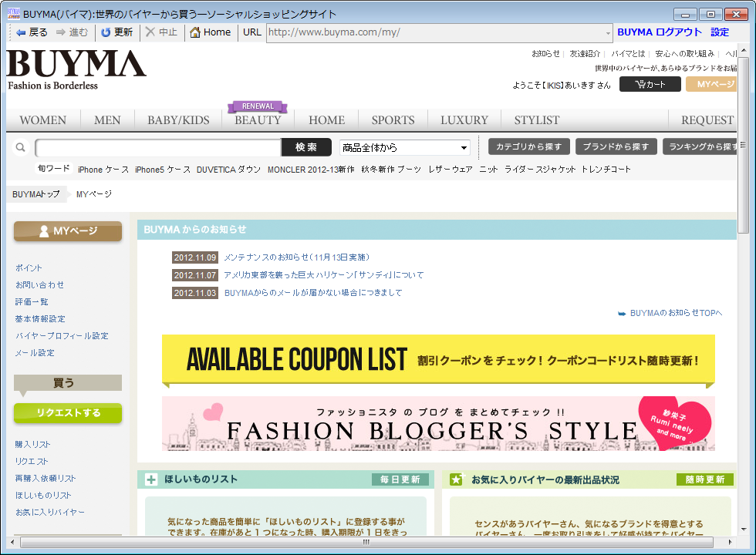The height and width of the screenshot is (555, 756).
Task: Open the HOME category tab
Action: tap(327, 120)
